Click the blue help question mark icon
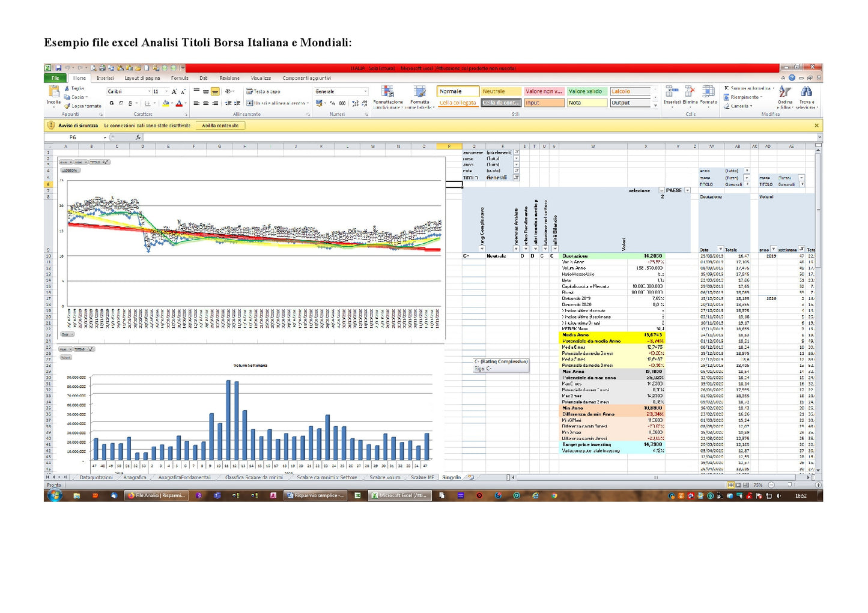 tap(792, 77)
